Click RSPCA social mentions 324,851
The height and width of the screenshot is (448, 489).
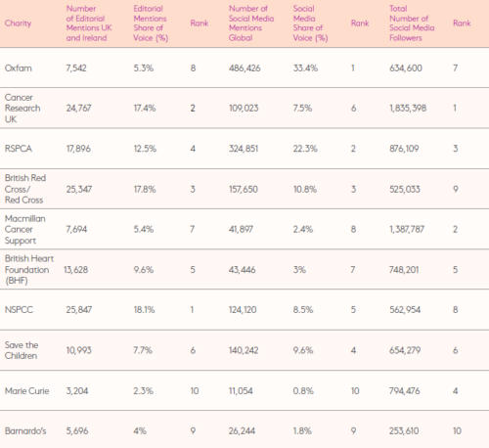(x=244, y=149)
